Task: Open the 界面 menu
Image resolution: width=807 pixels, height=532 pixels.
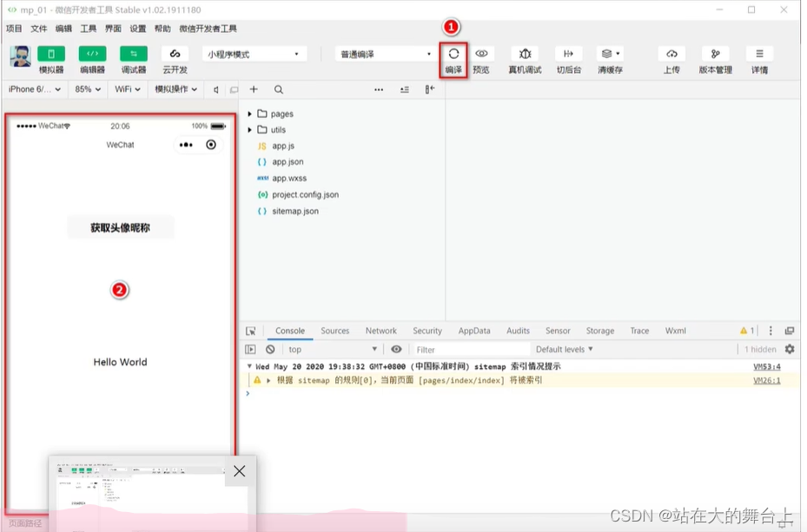Action: 113,29
